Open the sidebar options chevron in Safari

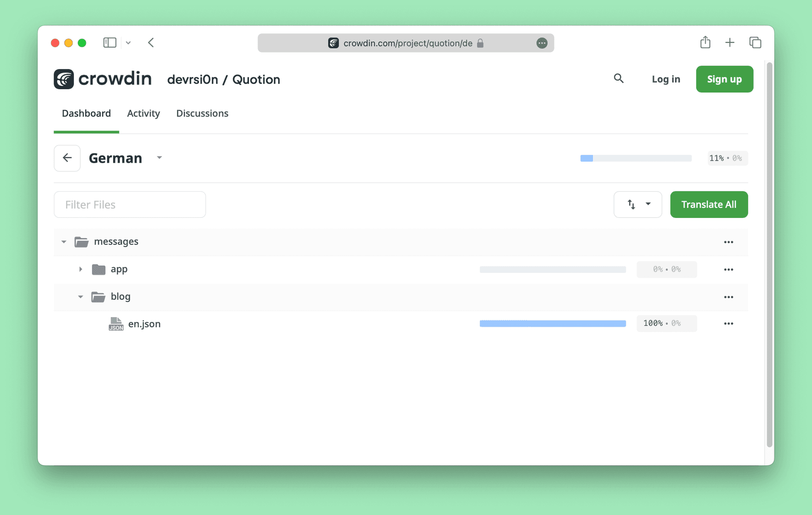(128, 43)
